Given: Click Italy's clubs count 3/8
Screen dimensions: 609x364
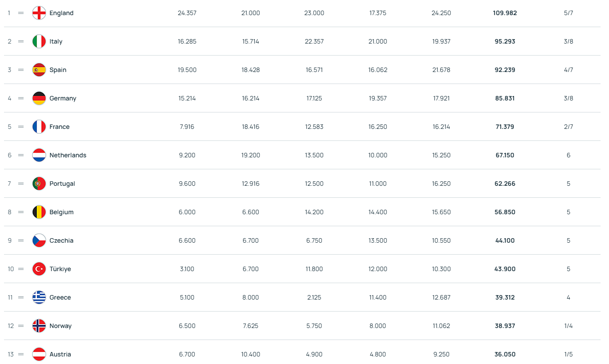Looking at the screenshot, I should click(568, 41).
